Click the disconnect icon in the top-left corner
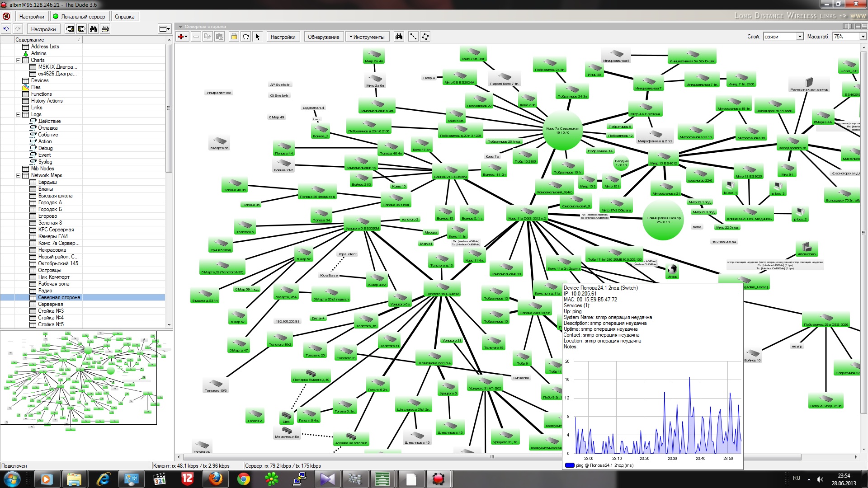 coord(6,17)
